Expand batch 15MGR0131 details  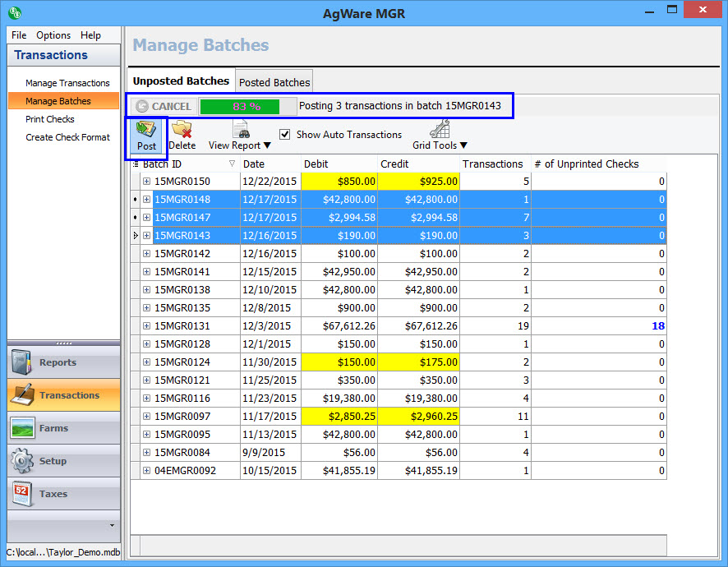147,326
